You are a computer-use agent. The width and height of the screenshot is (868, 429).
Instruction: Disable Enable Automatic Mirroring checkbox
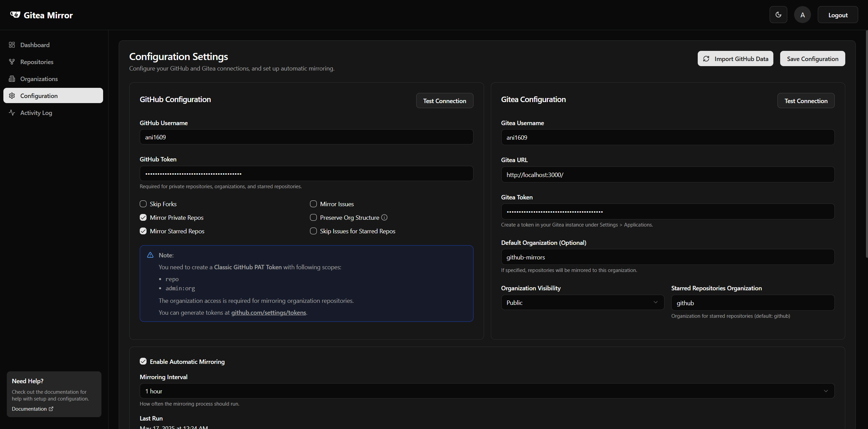click(143, 362)
